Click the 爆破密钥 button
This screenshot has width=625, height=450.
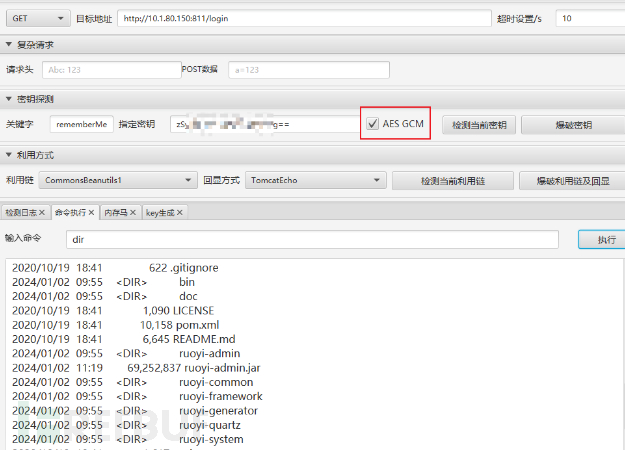(571, 125)
